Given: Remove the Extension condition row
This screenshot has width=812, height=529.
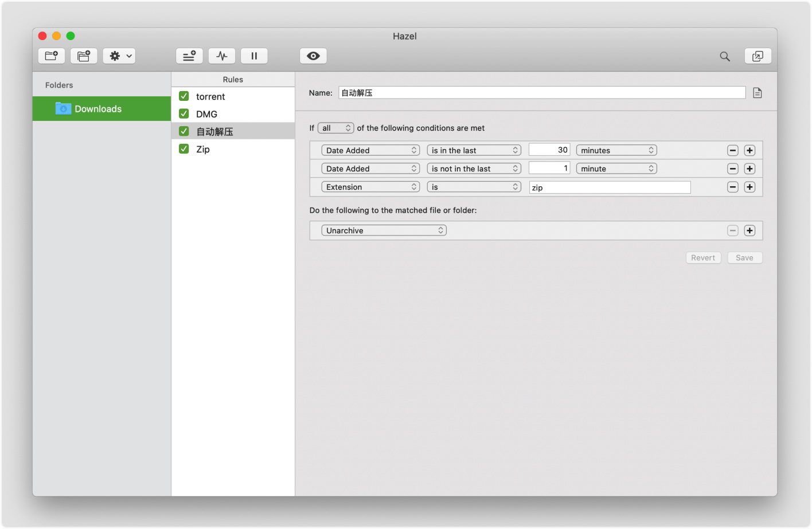Looking at the screenshot, I should [x=733, y=187].
